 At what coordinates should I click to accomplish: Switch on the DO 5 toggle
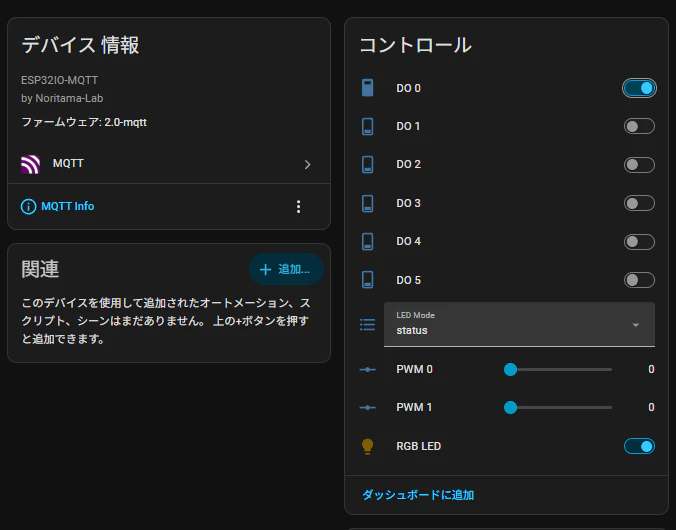pos(639,280)
